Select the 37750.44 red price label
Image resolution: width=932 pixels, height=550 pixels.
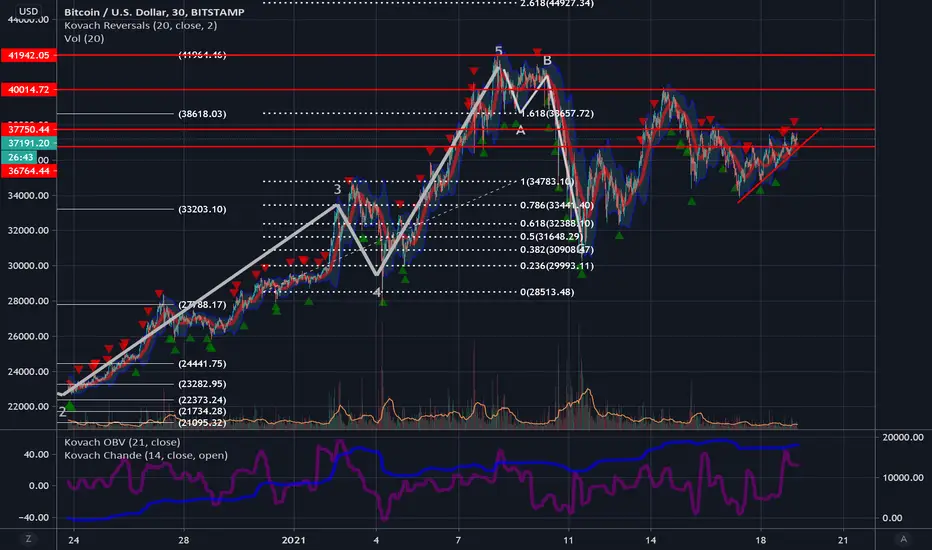[29, 129]
